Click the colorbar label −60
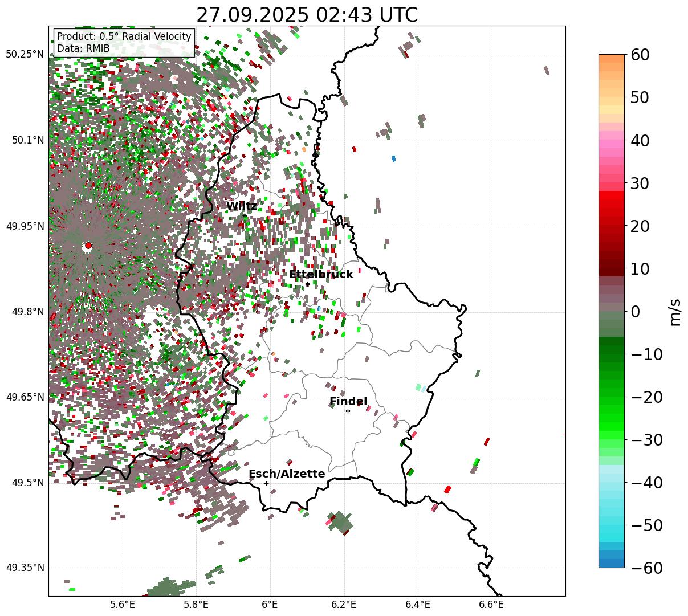 [x=647, y=568]
